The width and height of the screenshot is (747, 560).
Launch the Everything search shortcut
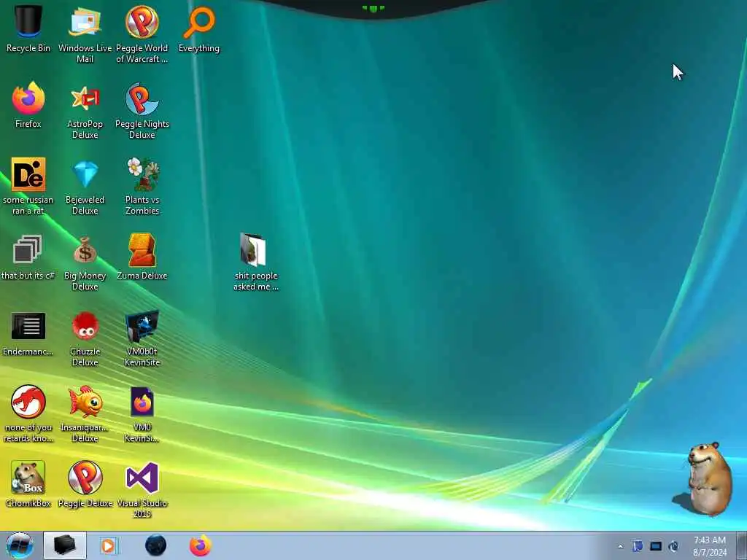pos(199,28)
